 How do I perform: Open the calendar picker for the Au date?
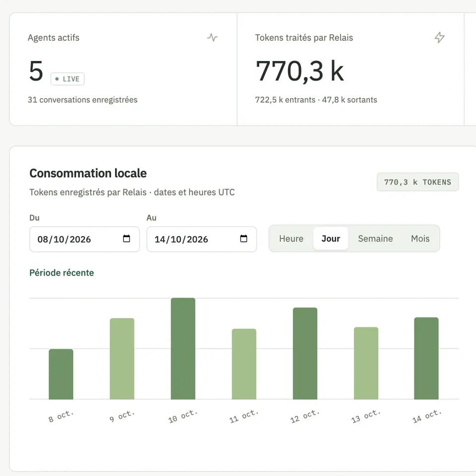point(243,238)
